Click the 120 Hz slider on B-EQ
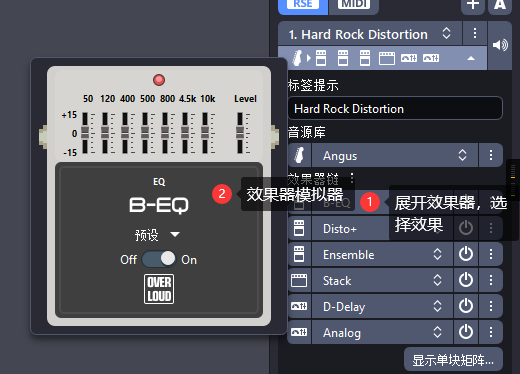The width and height of the screenshot is (520, 374). (105, 133)
